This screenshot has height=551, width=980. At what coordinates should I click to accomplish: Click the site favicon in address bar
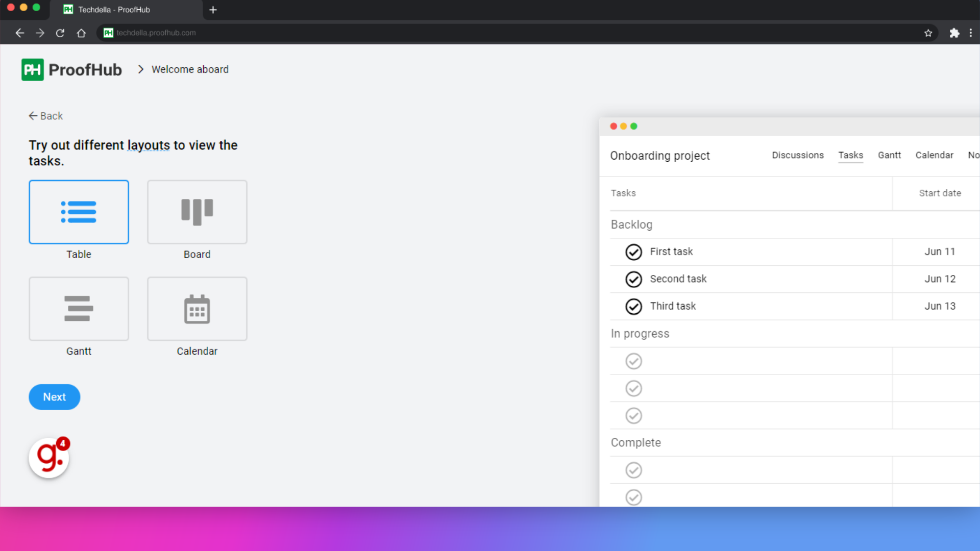(108, 33)
